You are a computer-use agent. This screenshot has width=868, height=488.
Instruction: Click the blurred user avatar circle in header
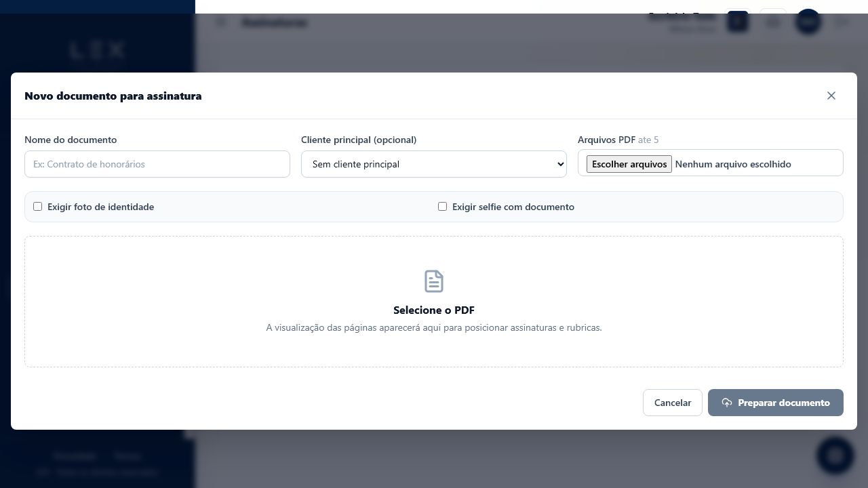[808, 22]
